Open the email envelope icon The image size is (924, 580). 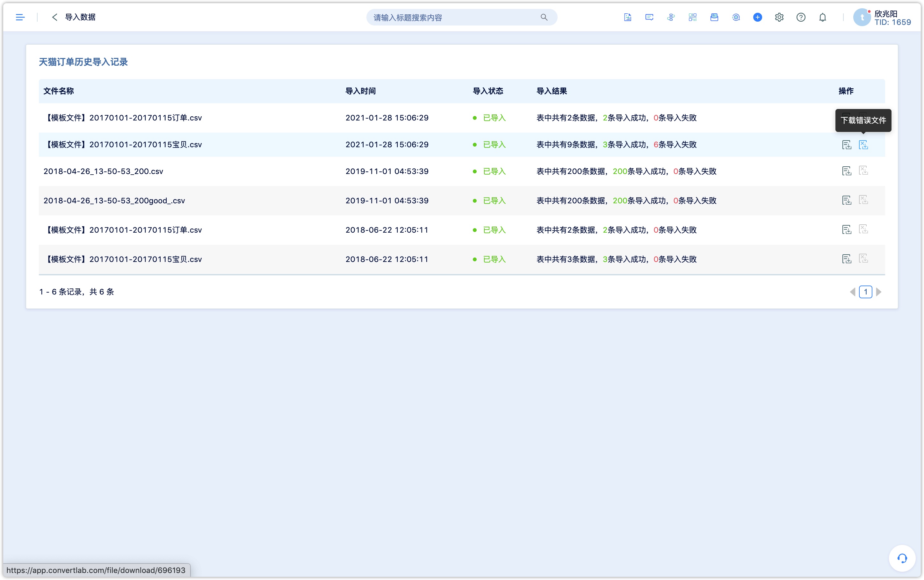point(714,17)
